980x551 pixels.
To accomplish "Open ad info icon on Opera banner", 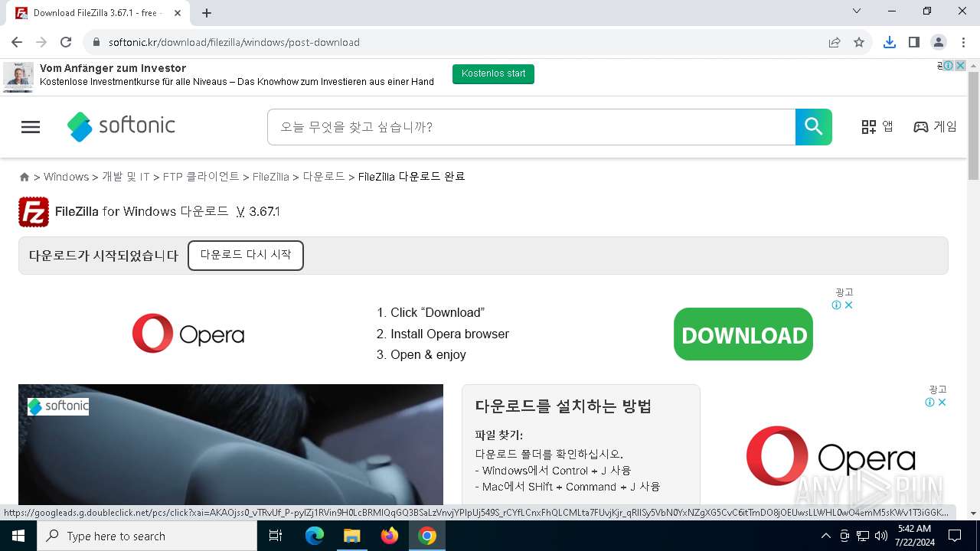I will (837, 305).
